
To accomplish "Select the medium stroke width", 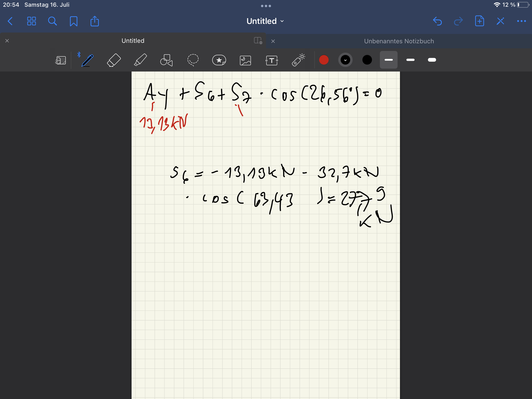I will (410, 60).
